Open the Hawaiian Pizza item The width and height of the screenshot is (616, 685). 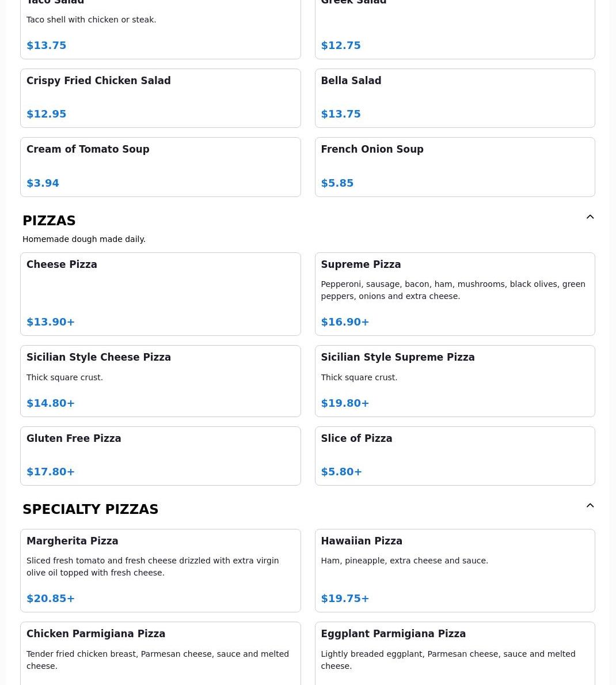454,570
